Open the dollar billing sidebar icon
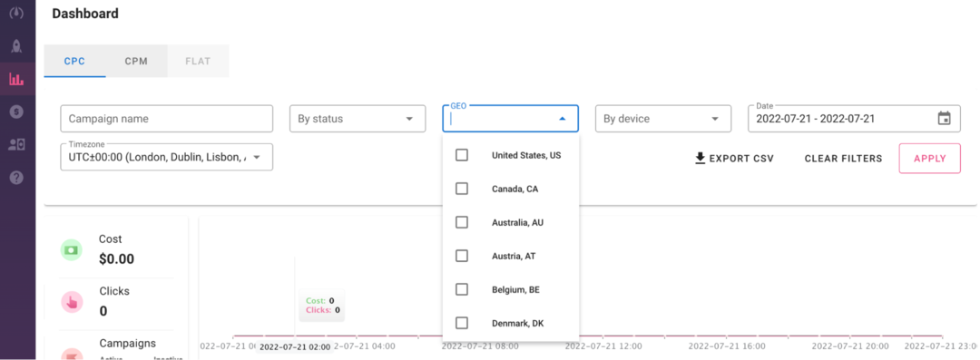Image resolution: width=980 pixels, height=360 pixels. coord(17,112)
